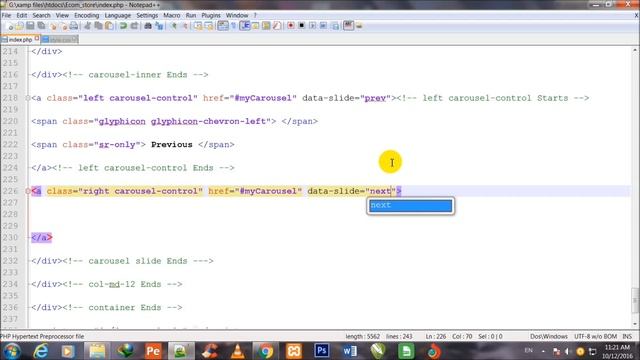Toggle Show All Characters button
The width and height of the screenshot is (640, 360).
[x=233, y=26]
